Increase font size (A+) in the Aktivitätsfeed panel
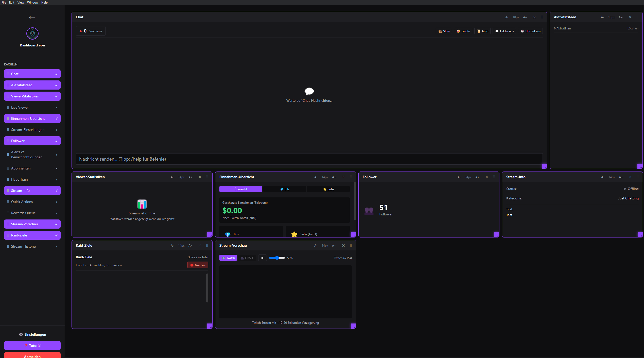 (620, 17)
